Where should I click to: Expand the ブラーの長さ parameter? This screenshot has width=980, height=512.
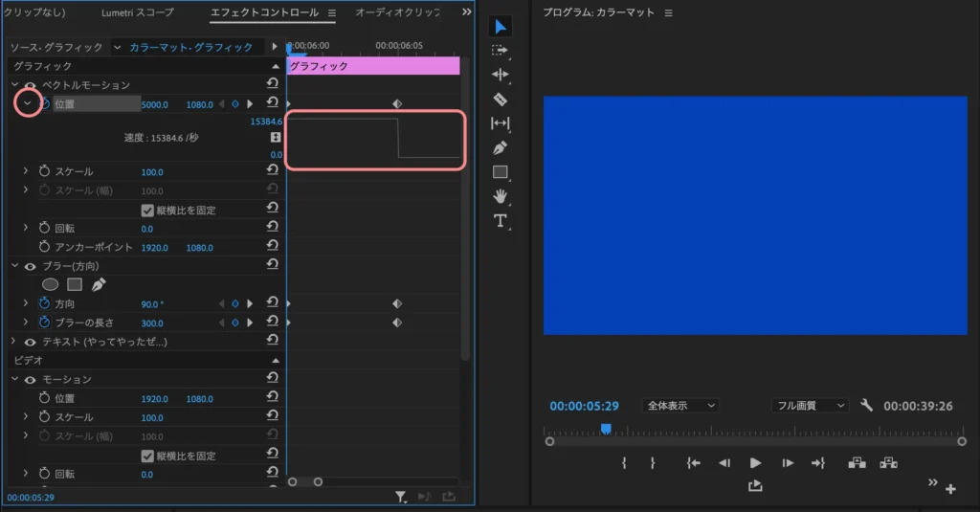click(x=26, y=322)
